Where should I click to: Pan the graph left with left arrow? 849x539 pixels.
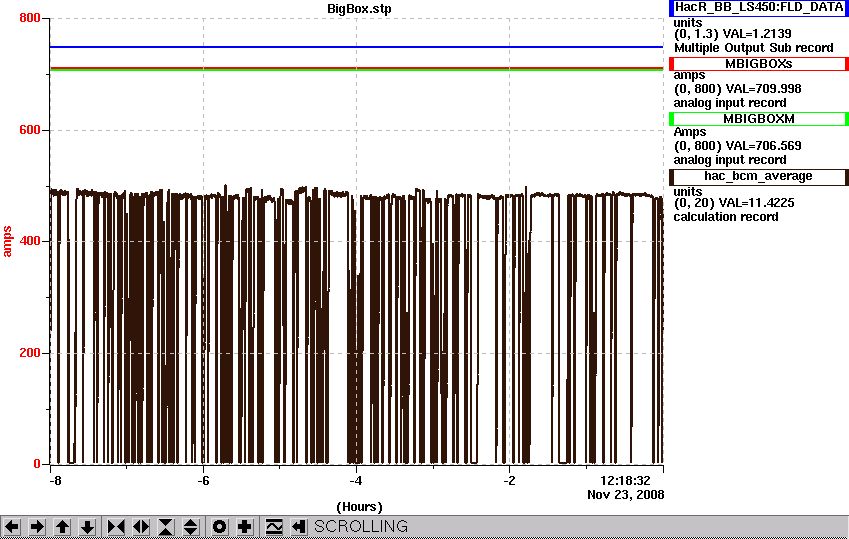pyautogui.click(x=12, y=527)
